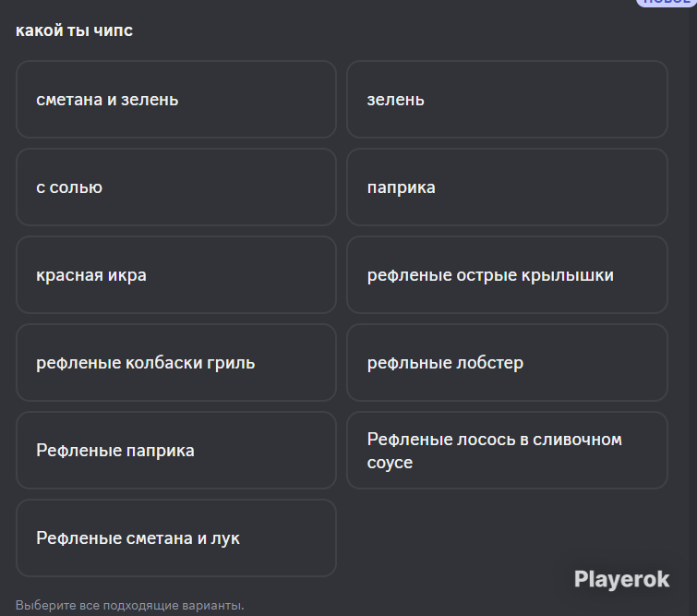Select 'Рефленые сметана и лук' option

point(176,537)
